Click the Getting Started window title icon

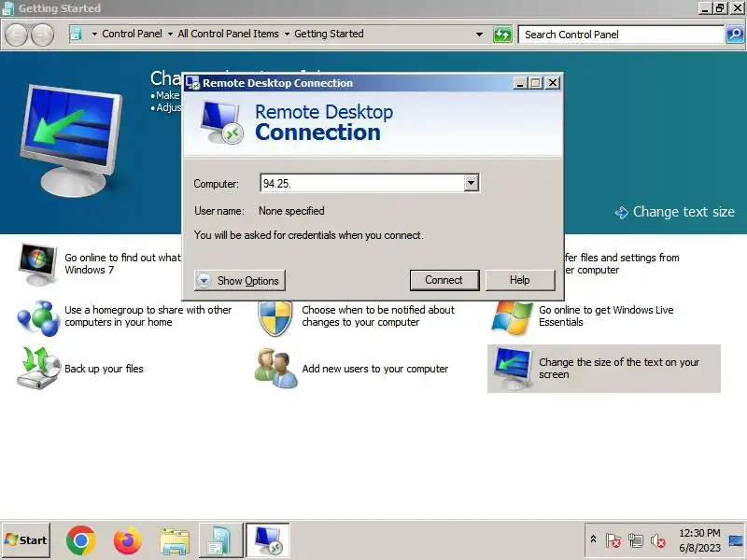7,8
